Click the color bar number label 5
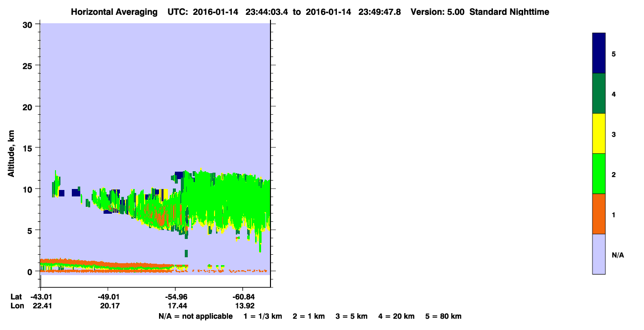The height and width of the screenshot is (330, 644). 614,53
